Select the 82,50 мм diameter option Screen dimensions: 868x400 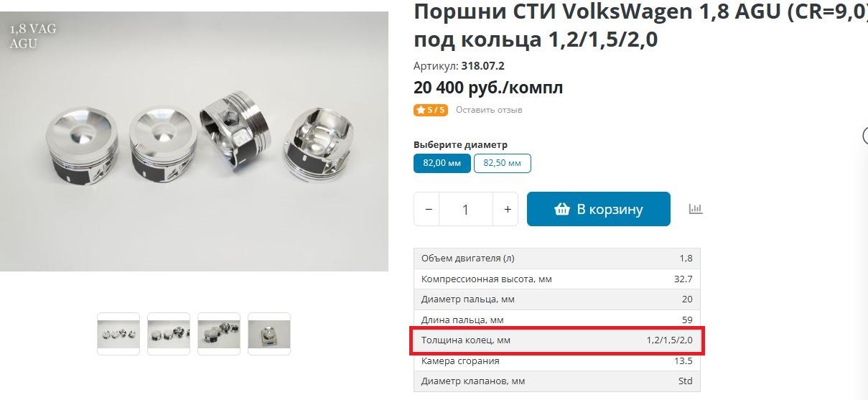click(502, 163)
